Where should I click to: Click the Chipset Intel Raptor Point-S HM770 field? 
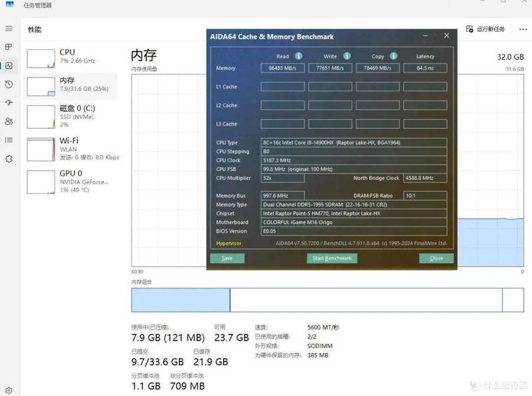tap(354, 213)
